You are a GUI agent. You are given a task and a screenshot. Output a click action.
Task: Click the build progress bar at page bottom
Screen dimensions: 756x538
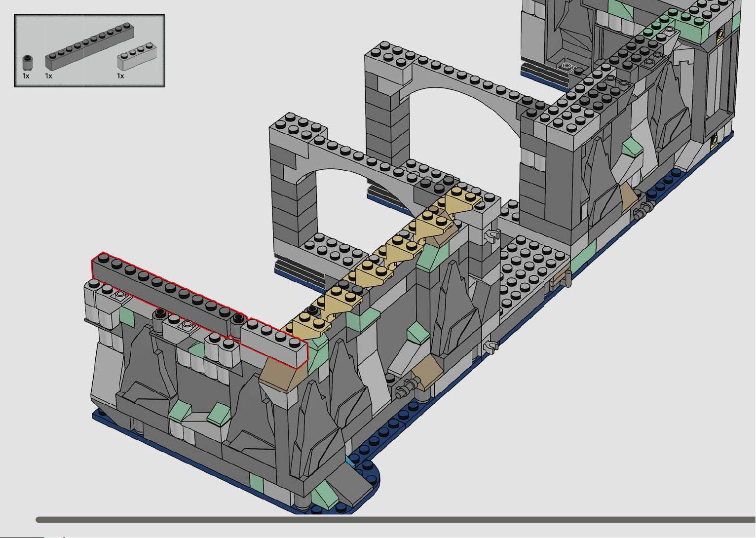coord(395,520)
